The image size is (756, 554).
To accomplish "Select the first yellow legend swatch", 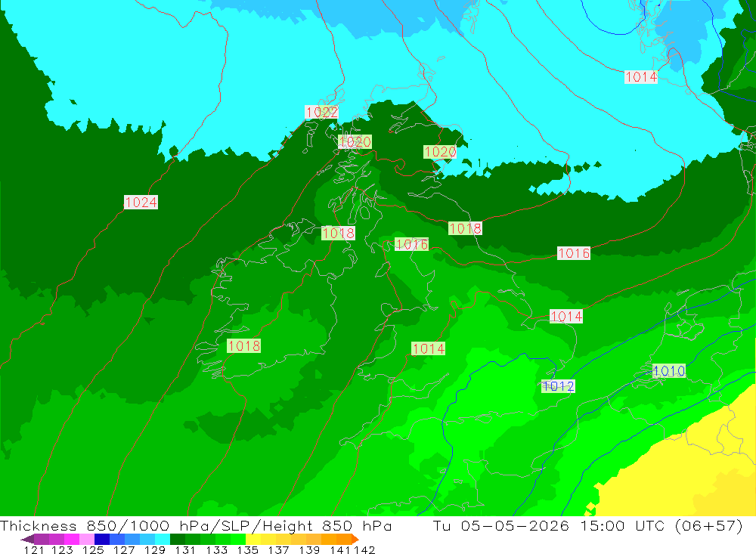I will [x=253, y=539].
